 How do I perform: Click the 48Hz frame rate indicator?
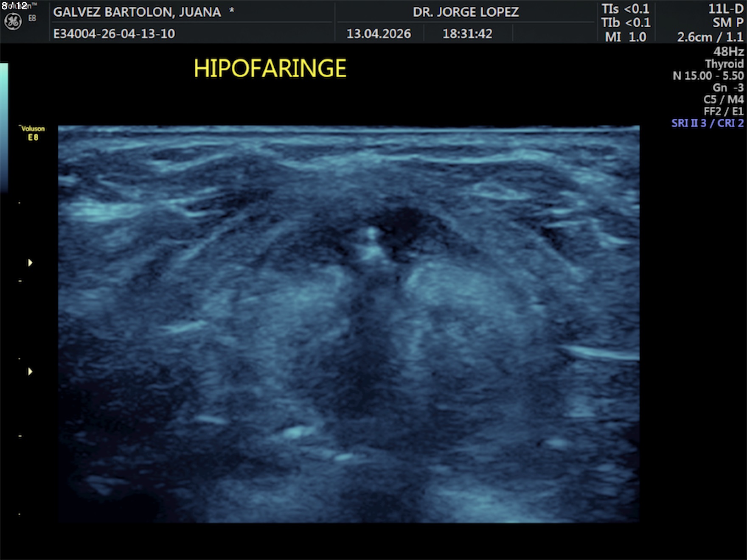pos(728,51)
